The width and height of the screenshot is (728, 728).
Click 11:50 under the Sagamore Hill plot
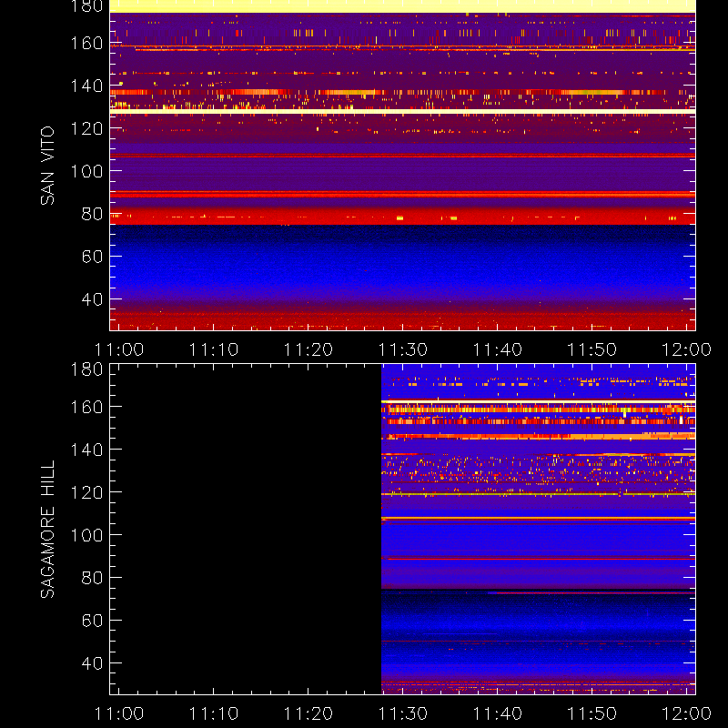592,713
